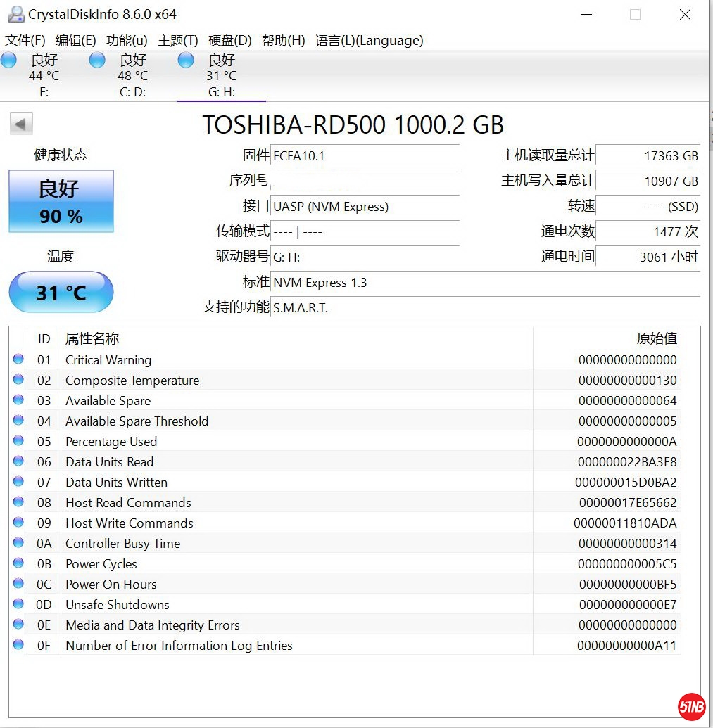This screenshot has height=728, width=713.
Task: Click the 31 °C temperature button
Action: pyautogui.click(x=61, y=292)
